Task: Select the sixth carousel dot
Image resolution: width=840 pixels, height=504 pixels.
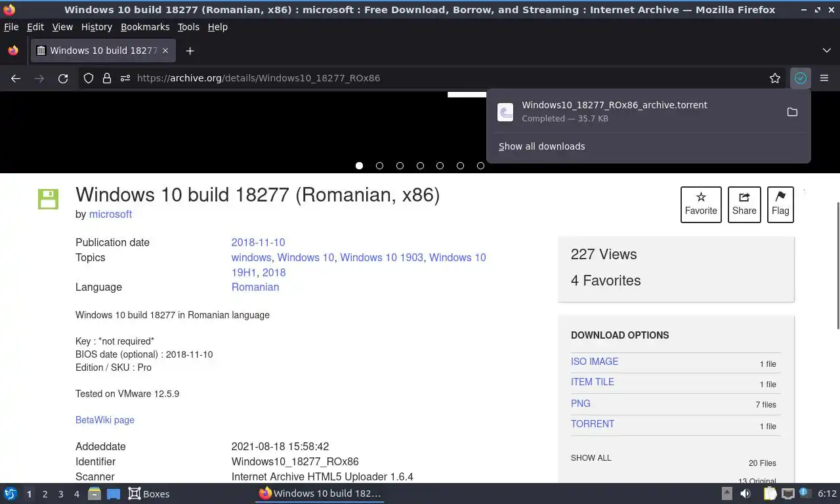Action: coord(460,165)
